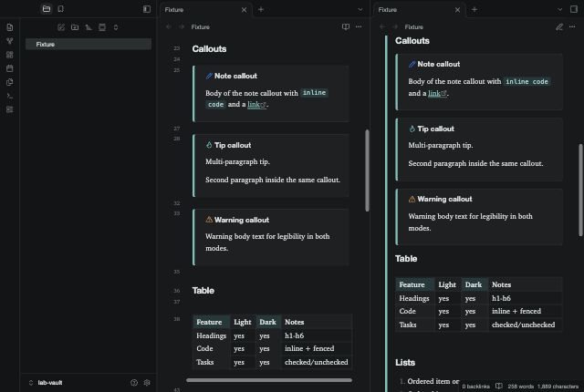
Task: Click Tip callout title in right pane
Action: [436, 129]
